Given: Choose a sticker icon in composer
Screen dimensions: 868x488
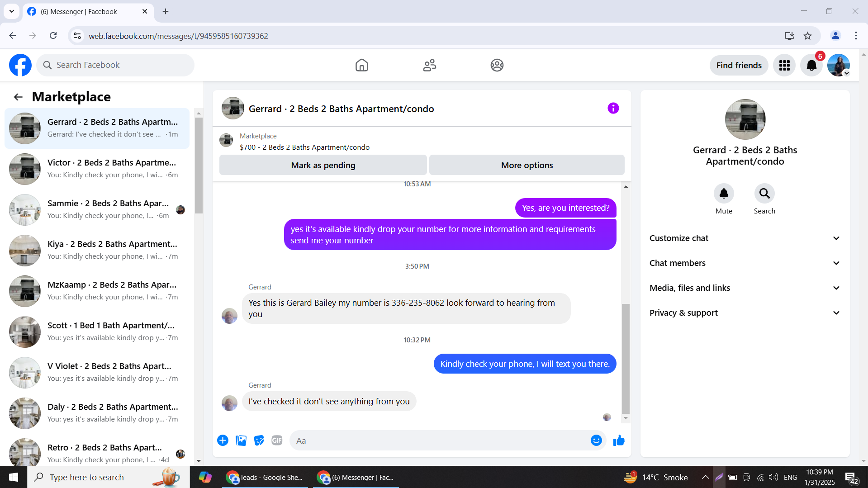Looking at the screenshot, I should coord(259,441).
